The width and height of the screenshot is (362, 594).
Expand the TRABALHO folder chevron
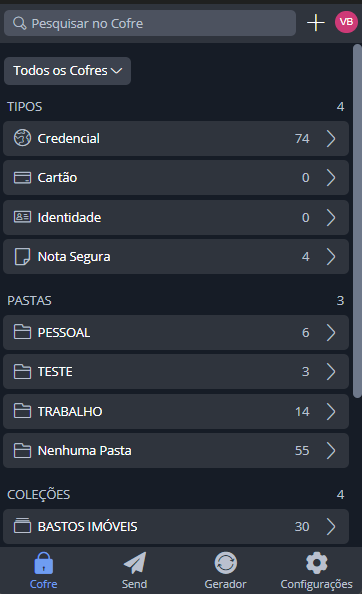coord(331,411)
